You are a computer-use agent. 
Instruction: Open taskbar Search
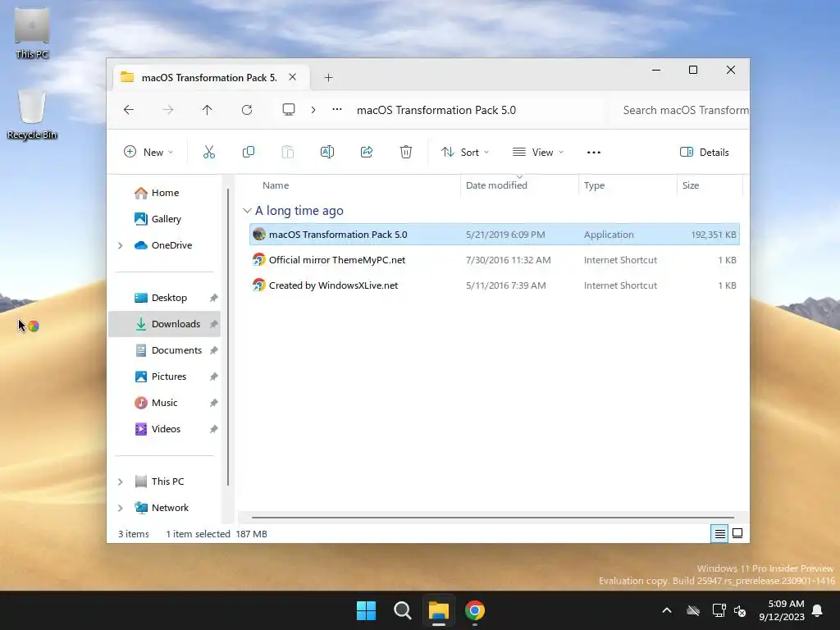[x=402, y=610]
